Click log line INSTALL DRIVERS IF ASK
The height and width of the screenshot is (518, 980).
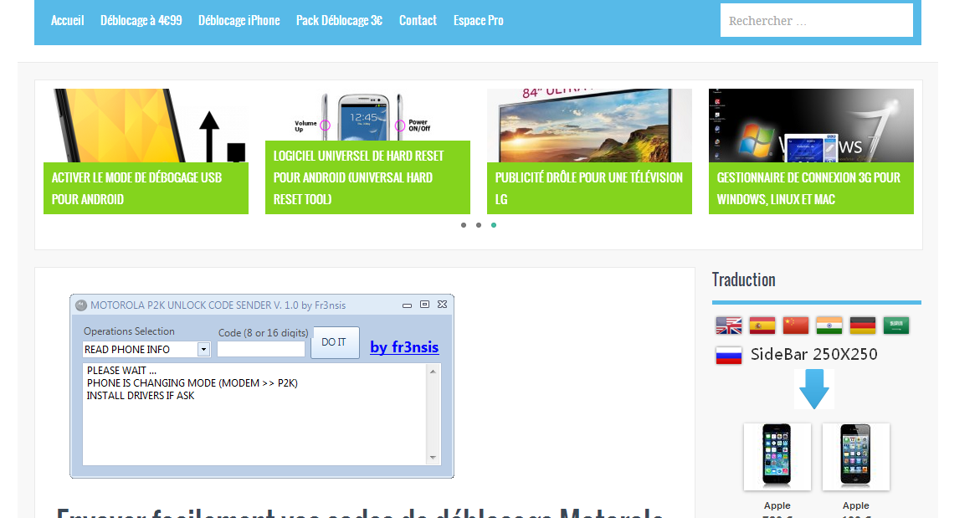pos(141,396)
